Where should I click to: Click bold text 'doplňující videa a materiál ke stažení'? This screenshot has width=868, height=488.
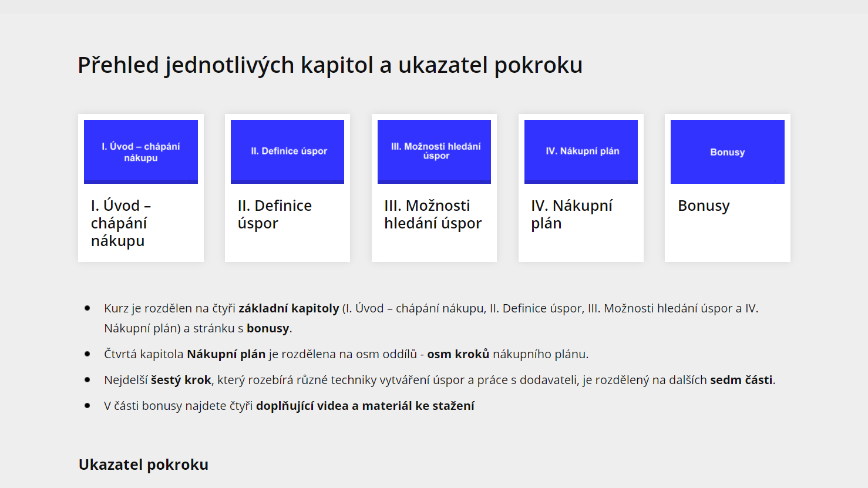(x=365, y=406)
